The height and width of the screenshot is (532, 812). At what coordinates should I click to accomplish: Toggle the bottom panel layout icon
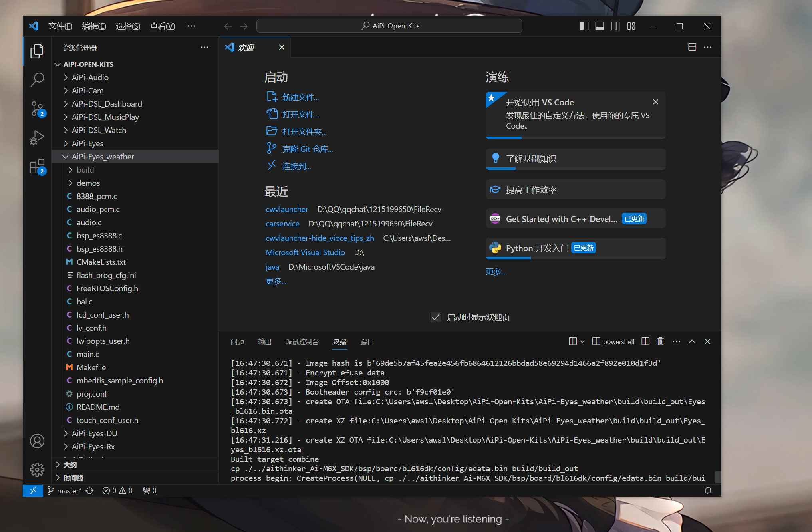(x=600, y=26)
